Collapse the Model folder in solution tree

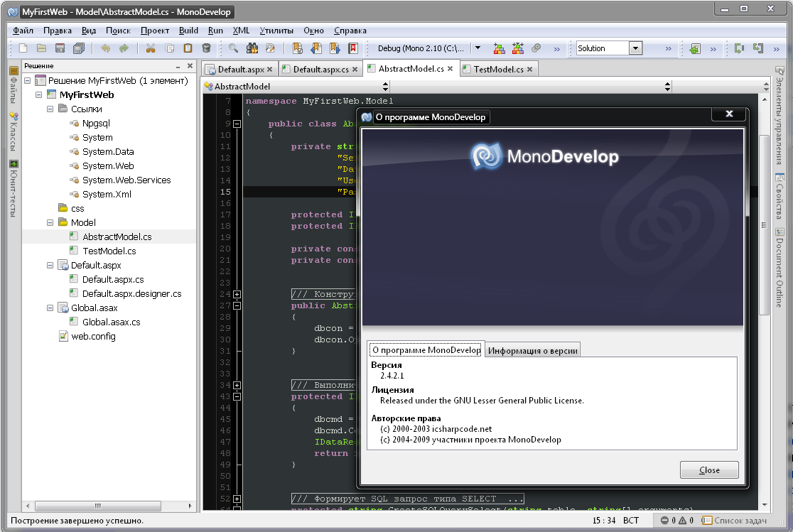click(x=50, y=223)
